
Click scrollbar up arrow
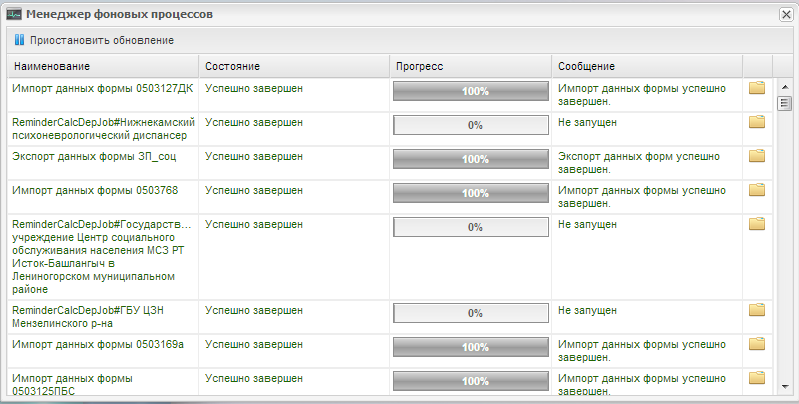pos(785,87)
